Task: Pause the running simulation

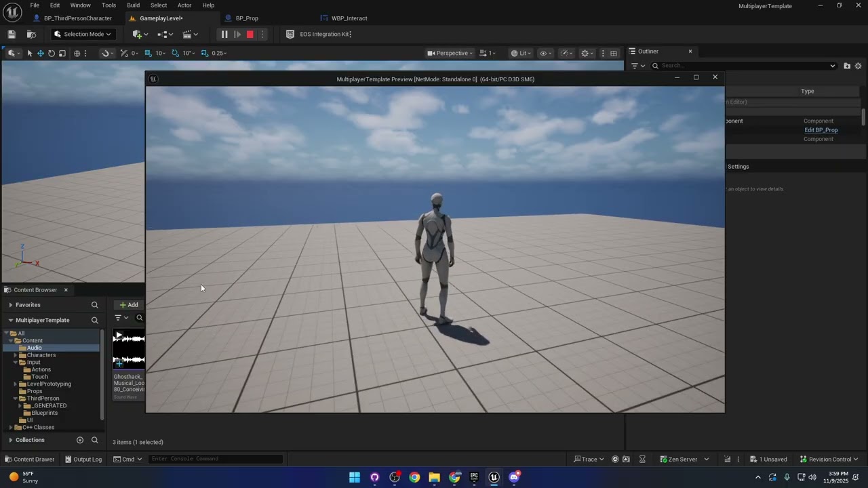Action: (224, 34)
